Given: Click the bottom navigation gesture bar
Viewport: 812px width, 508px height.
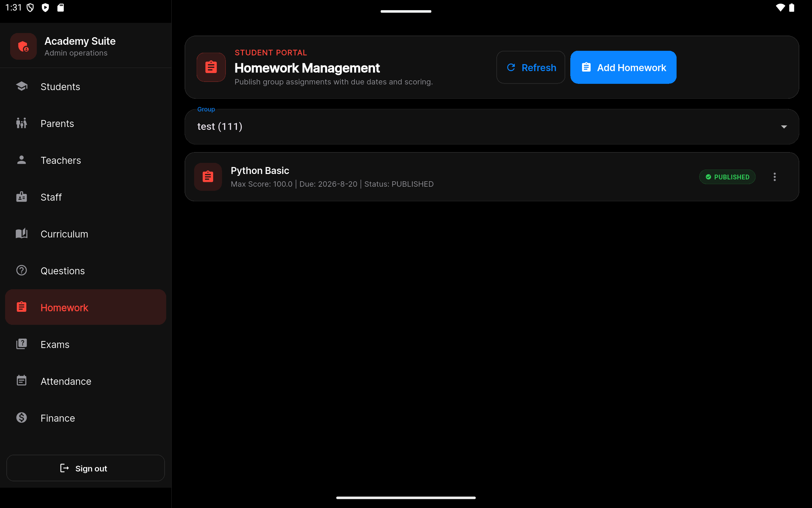Looking at the screenshot, I should point(406,498).
